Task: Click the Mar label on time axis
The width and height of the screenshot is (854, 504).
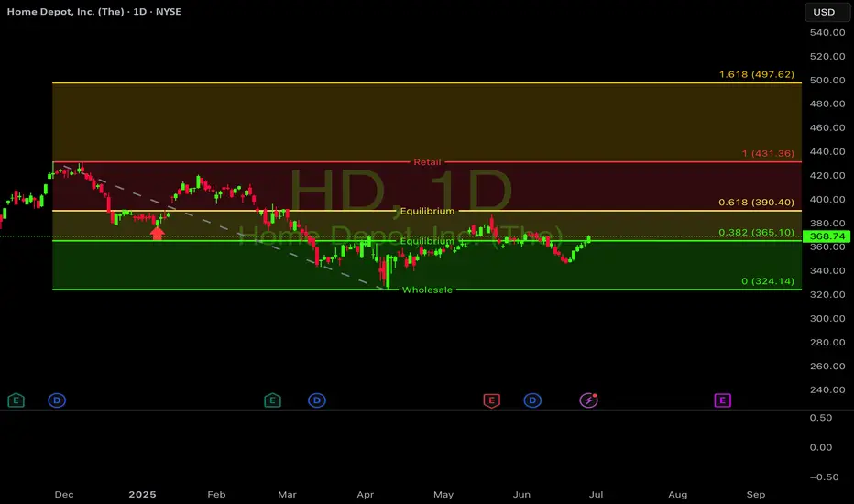Action: point(287,494)
